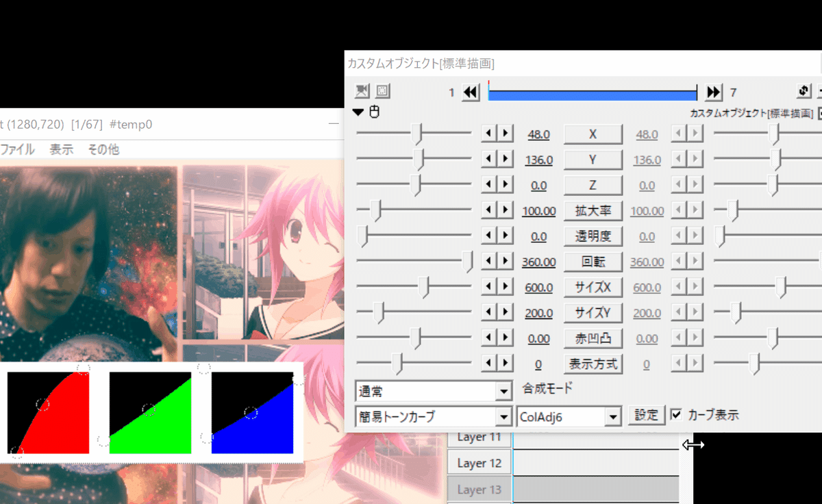Jump to the object's last frame

(x=714, y=92)
